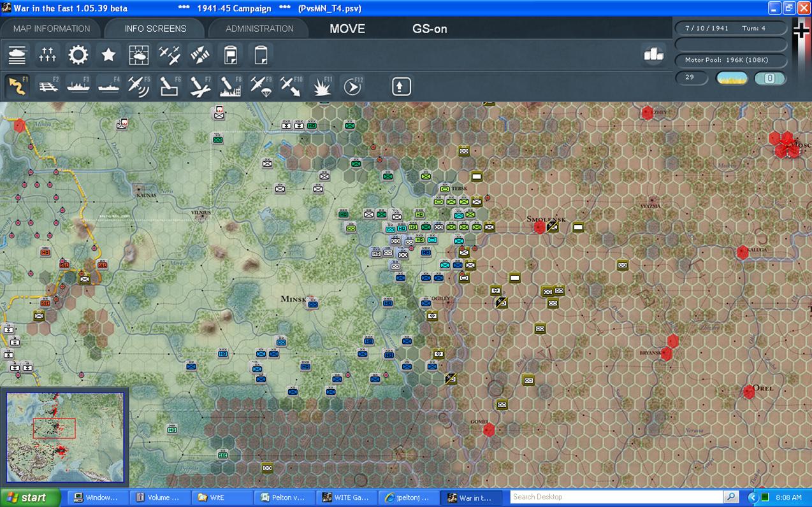This screenshot has height=507, width=812.
Task: Click the admin points value 29
Action: tap(692, 78)
